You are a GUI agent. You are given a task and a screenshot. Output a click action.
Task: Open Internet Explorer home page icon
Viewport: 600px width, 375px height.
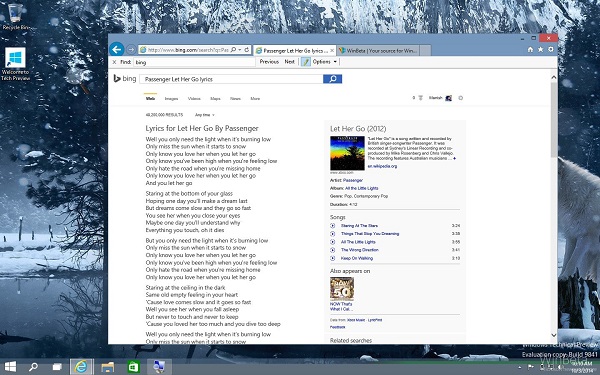tap(530, 49)
